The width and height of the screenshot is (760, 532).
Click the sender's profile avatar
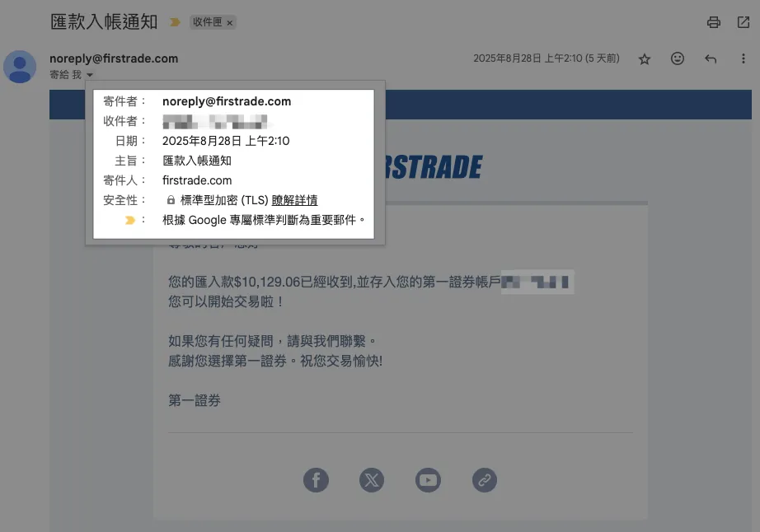pos(20,67)
